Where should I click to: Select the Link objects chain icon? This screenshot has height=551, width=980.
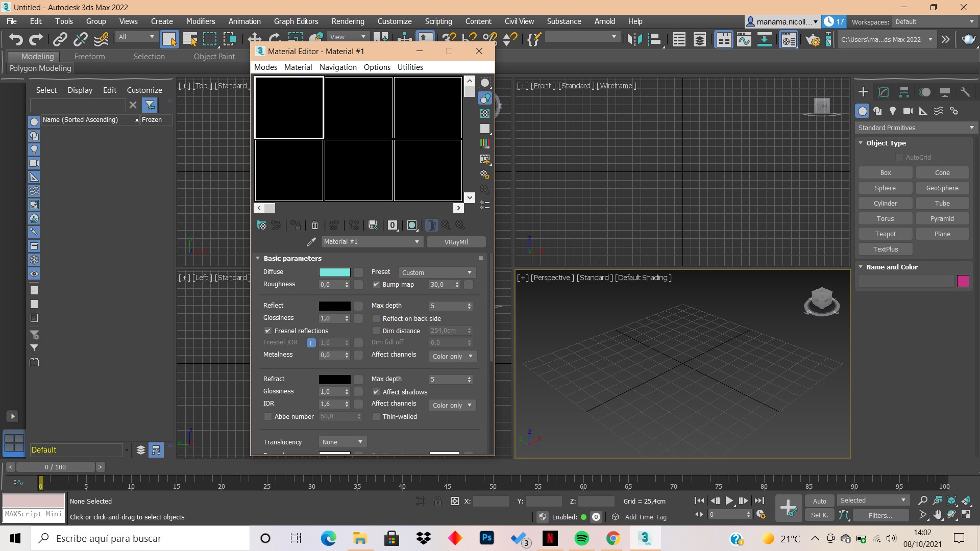click(x=60, y=39)
